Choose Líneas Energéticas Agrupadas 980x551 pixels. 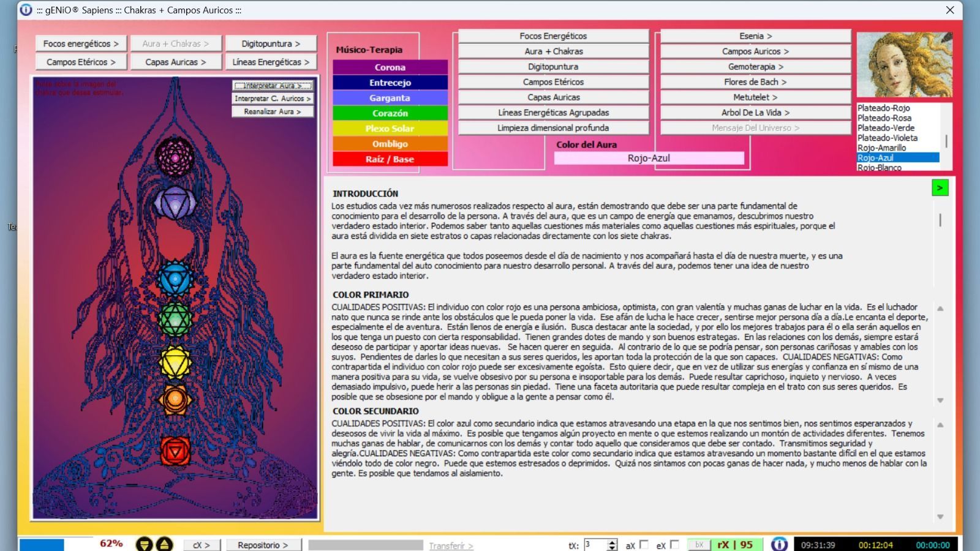(553, 113)
